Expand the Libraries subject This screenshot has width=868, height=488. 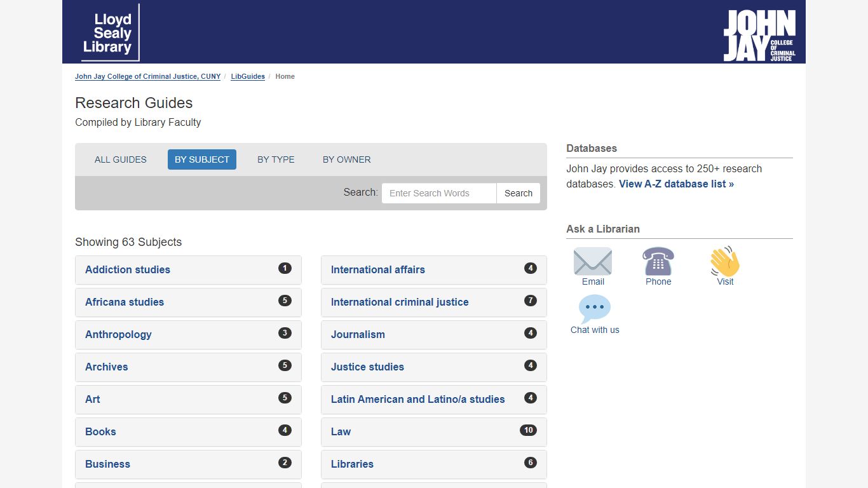point(434,464)
